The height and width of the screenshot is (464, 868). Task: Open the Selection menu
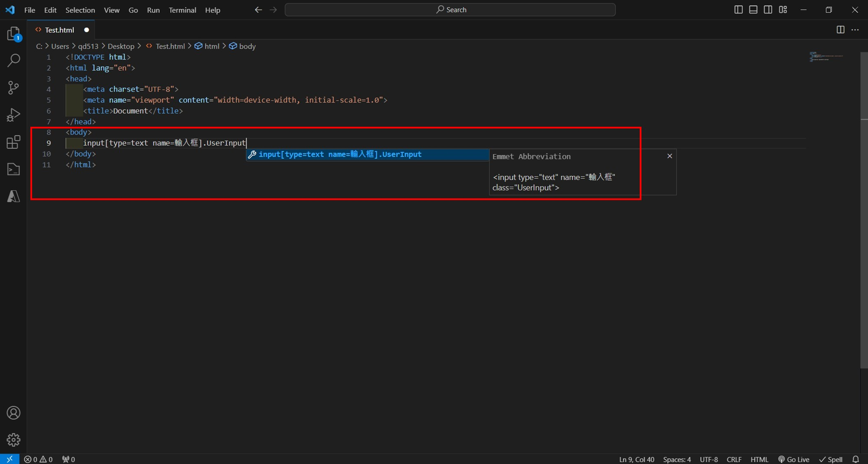pyautogui.click(x=80, y=10)
